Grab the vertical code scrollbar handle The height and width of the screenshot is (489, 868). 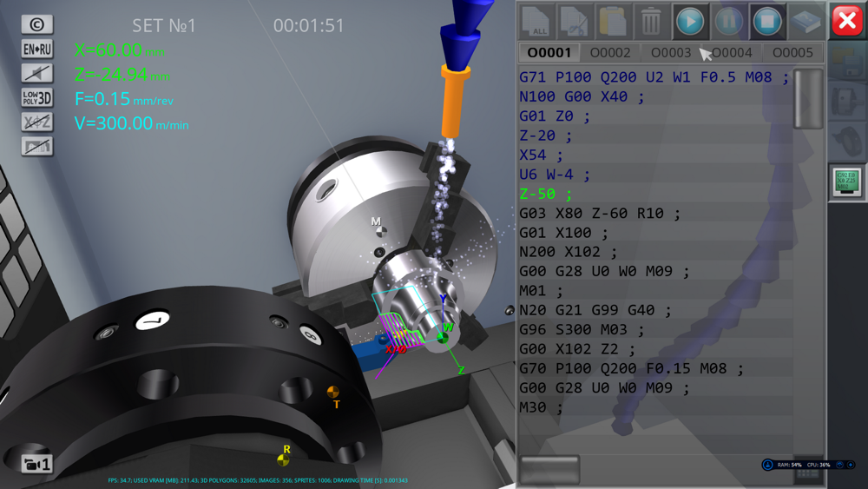pyautogui.click(x=808, y=98)
